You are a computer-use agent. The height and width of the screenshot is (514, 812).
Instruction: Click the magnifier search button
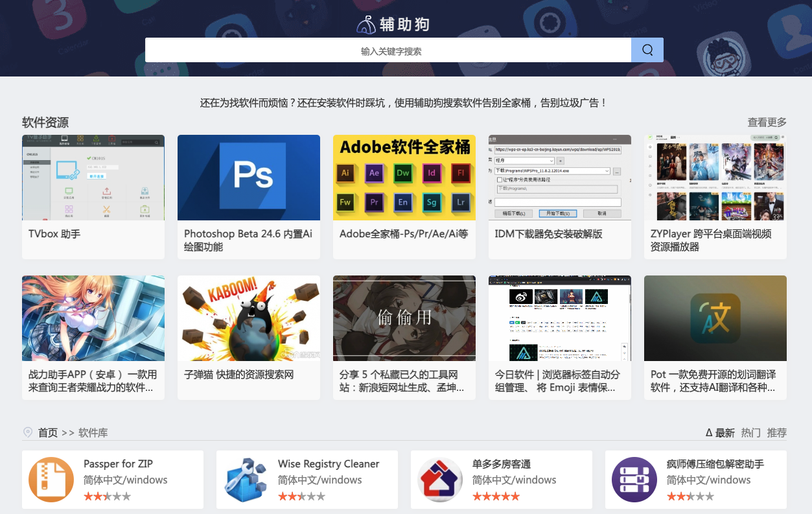[x=647, y=50]
